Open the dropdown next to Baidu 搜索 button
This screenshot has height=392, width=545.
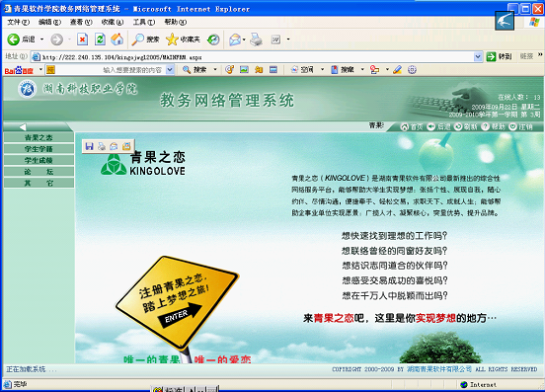tap(215, 70)
